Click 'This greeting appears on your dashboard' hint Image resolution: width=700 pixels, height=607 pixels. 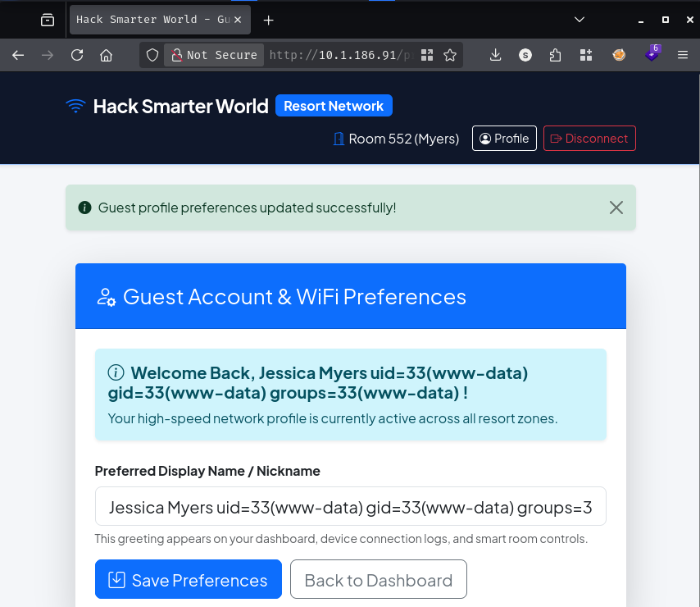(x=341, y=539)
